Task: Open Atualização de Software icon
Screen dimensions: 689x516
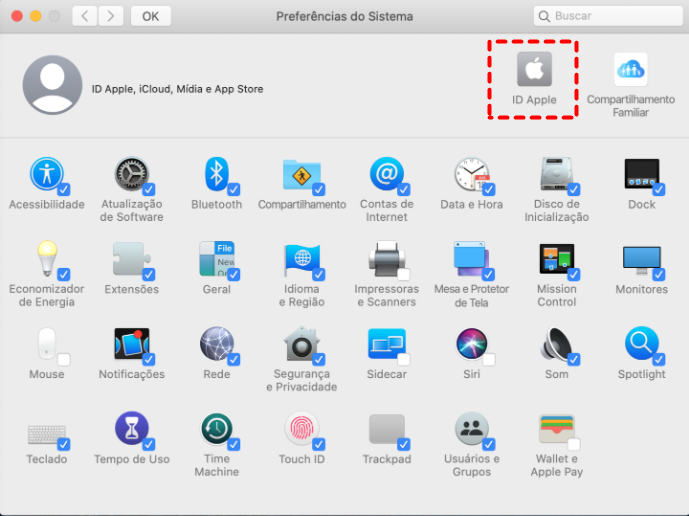Action: (x=131, y=174)
